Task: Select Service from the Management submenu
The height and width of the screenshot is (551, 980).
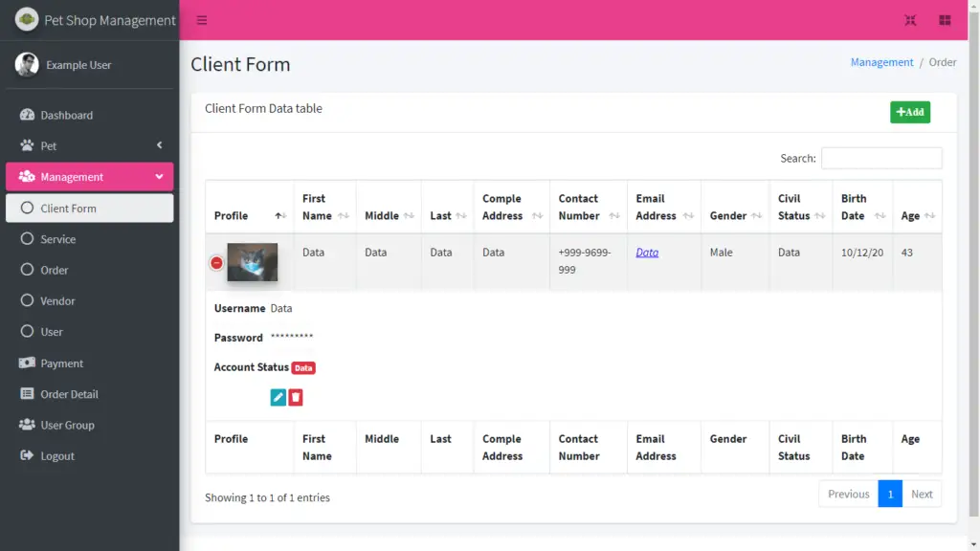Action: [x=64, y=239]
